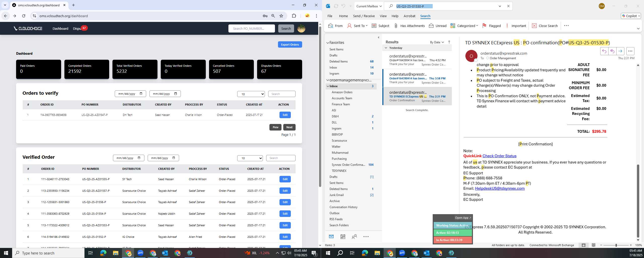Screen dimensions: 644x258
Task: Filter by Unread messages in Outlook
Action: click(x=438, y=26)
